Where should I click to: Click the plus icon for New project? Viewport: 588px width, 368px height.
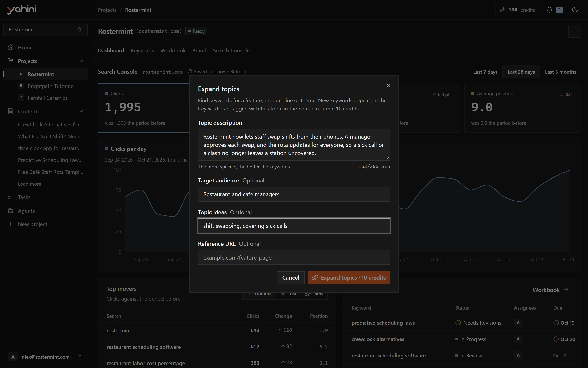coord(10,224)
